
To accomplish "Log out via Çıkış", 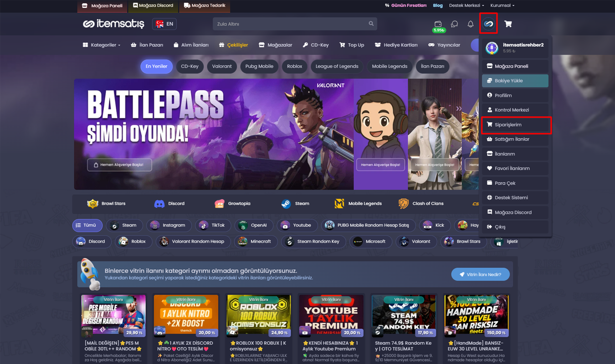I will (515, 227).
